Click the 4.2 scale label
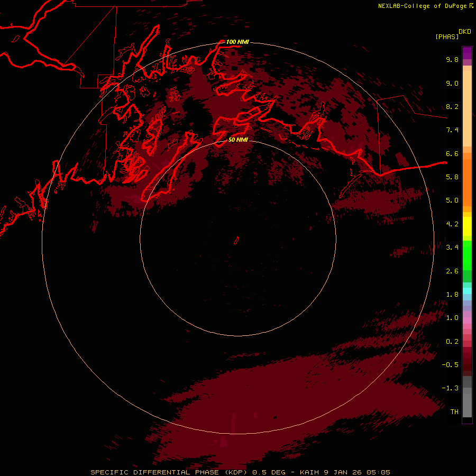Image resolution: width=476 pixels, height=476 pixels. click(x=452, y=224)
